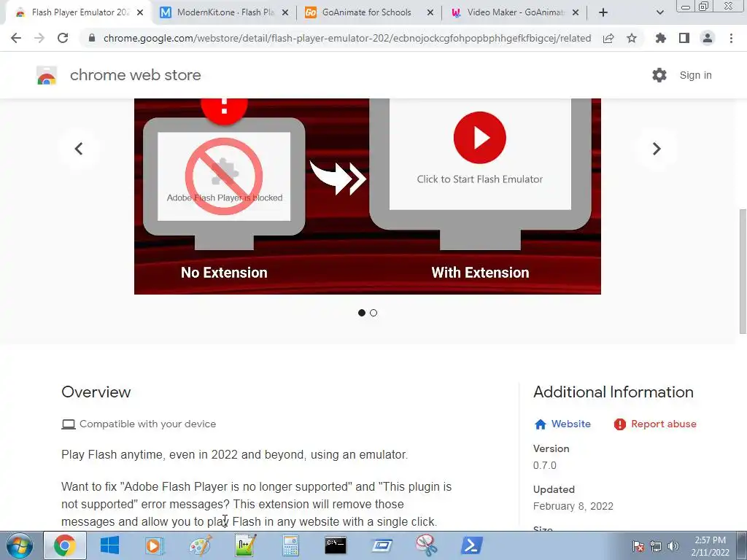Show the next screenshot in the carousel

coord(657,149)
